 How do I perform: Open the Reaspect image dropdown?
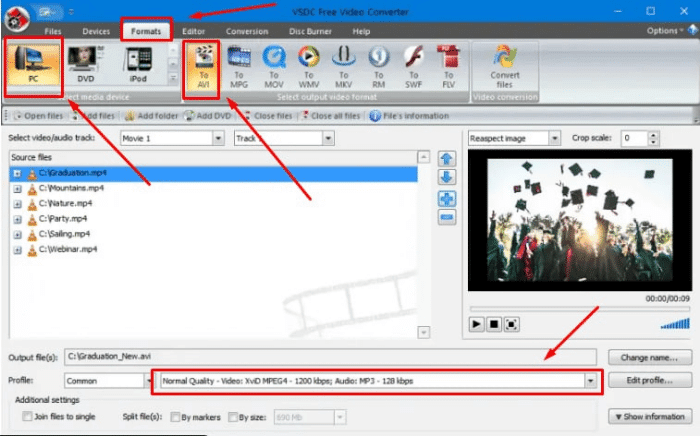pyautogui.click(x=554, y=138)
